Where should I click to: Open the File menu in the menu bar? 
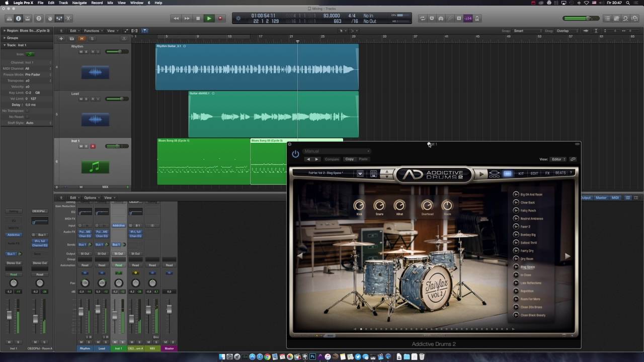[x=40, y=3]
